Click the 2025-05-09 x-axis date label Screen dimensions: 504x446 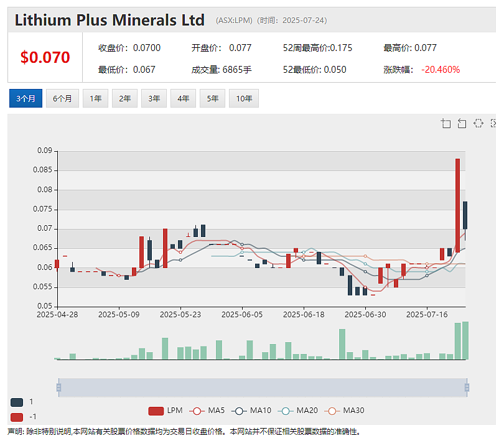(119, 315)
